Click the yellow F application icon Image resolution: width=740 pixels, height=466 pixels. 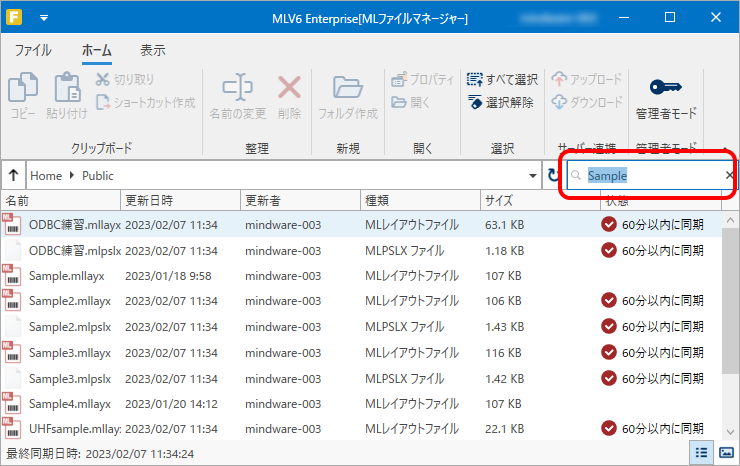(x=14, y=17)
